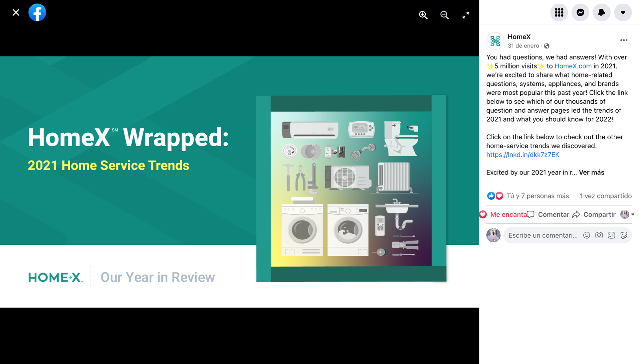Open post date '31 de enero'
Screen dimensions: 639x364
tap(523, 46)
